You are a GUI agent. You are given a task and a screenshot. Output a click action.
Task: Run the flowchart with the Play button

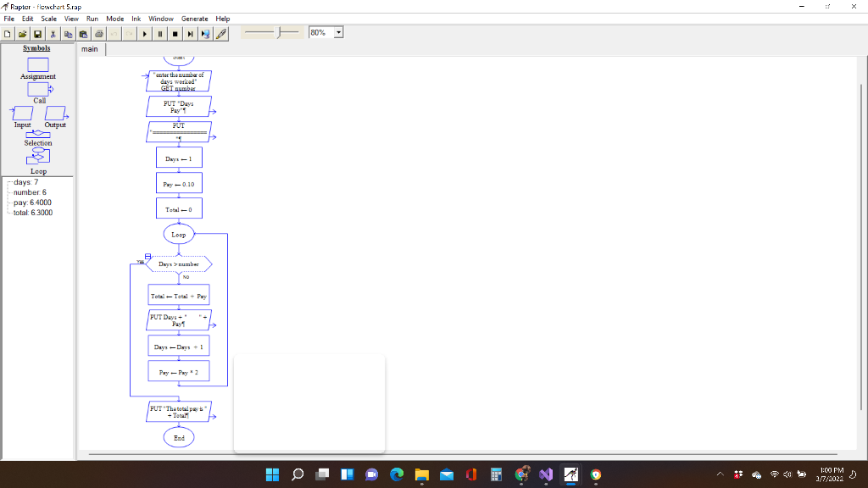(x=145, y=34)
